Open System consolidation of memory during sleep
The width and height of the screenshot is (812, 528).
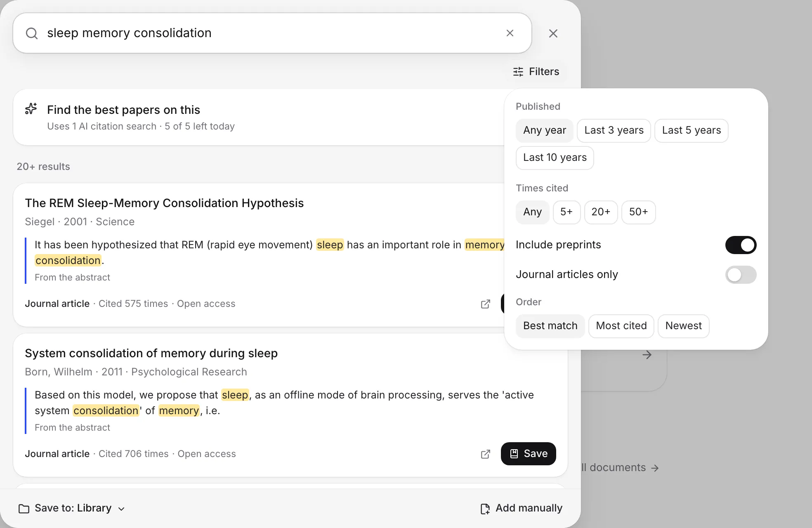[151, 354]
